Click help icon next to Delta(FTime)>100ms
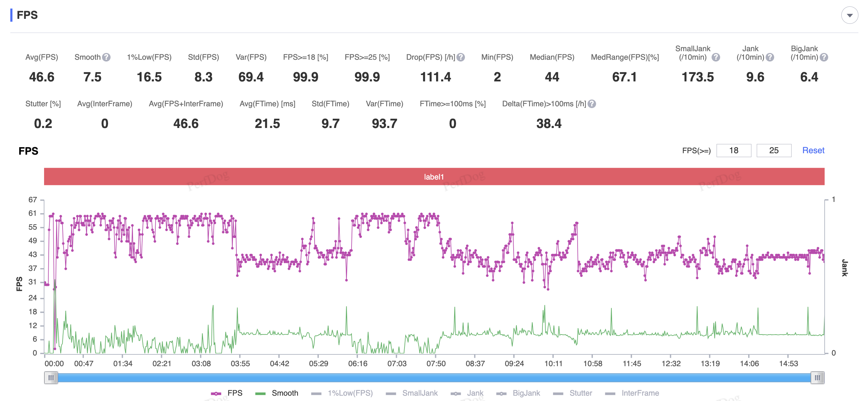Viewport: 868px width, 401px height. pos(592,104)
